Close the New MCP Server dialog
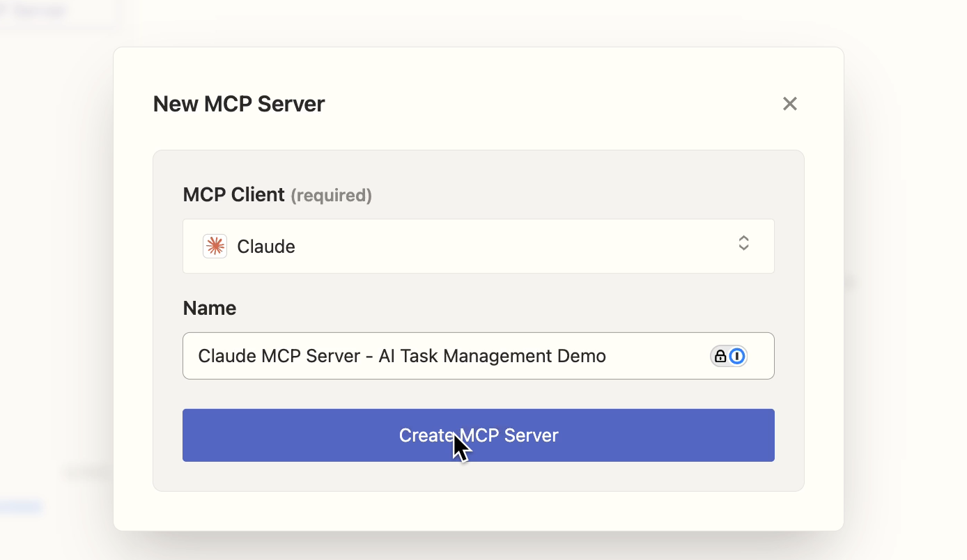 [789, 104]
